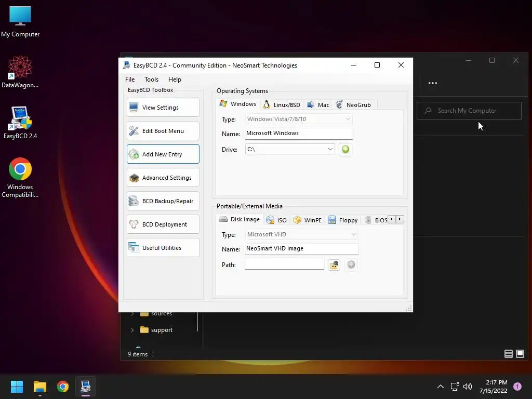Click the grey add entry icon beside Path
The height and width of the screenshot is (399, 532).
coord(351,264)
